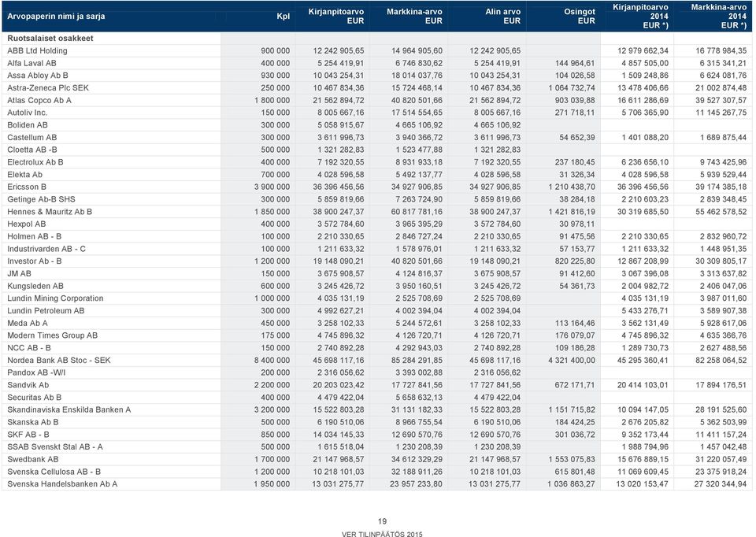The height and width of the screenshot is (537, 756).
Task: Select the 'SSAB Svenskt Stal AB - A' row name
Action: point(55,447)
